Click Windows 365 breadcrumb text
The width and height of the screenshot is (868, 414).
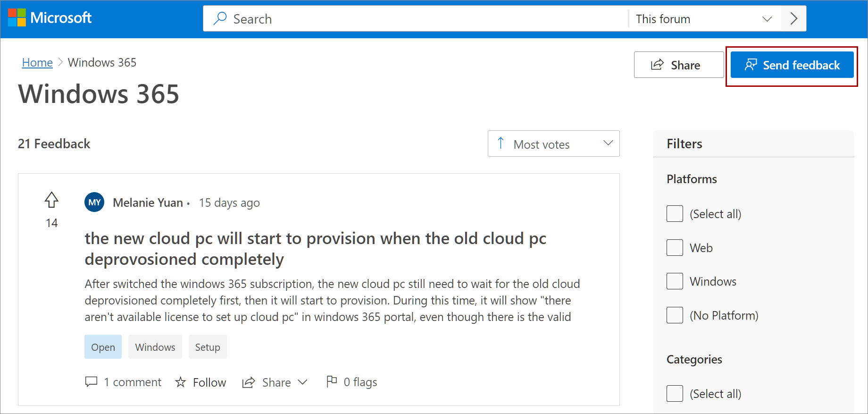click(x=102, y=62)
